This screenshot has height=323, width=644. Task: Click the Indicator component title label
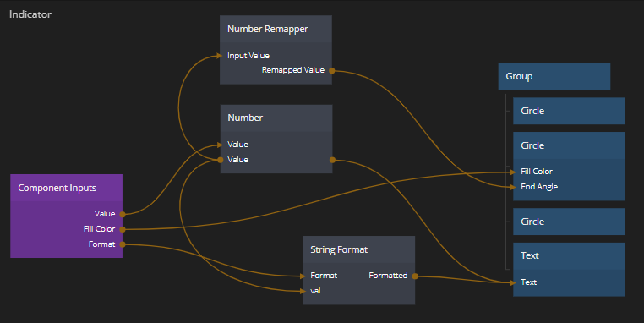point(30,14)
